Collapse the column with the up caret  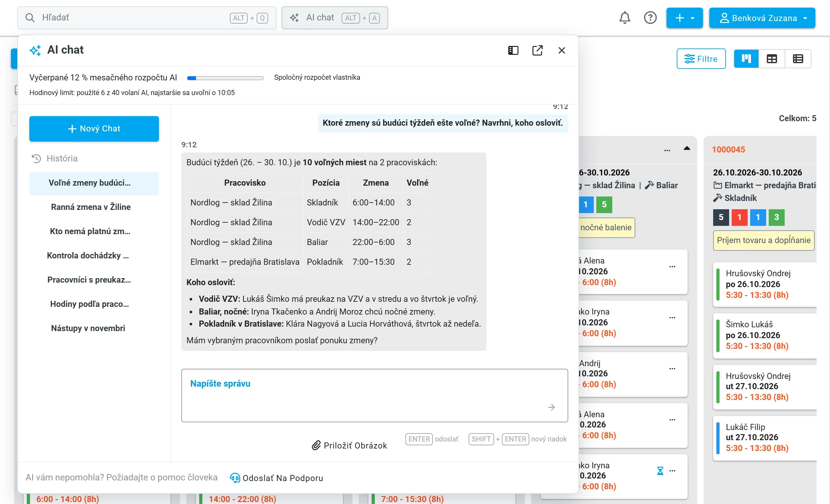[x=686, y=148]
